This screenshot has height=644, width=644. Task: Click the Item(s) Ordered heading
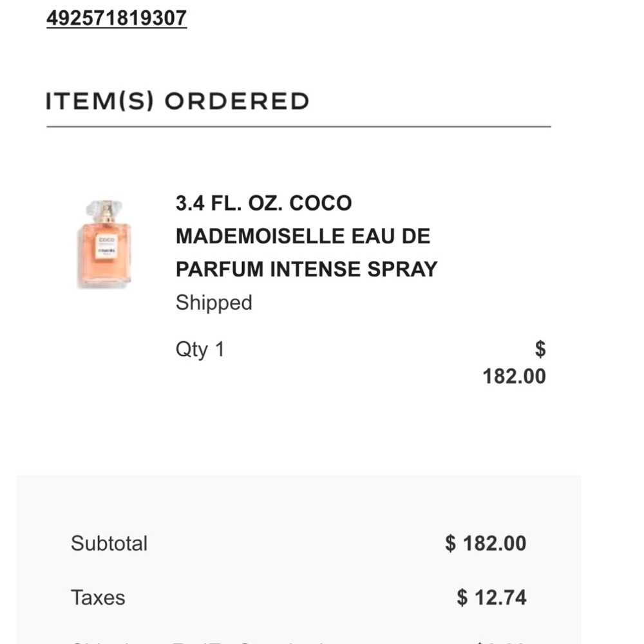[177, 101]
